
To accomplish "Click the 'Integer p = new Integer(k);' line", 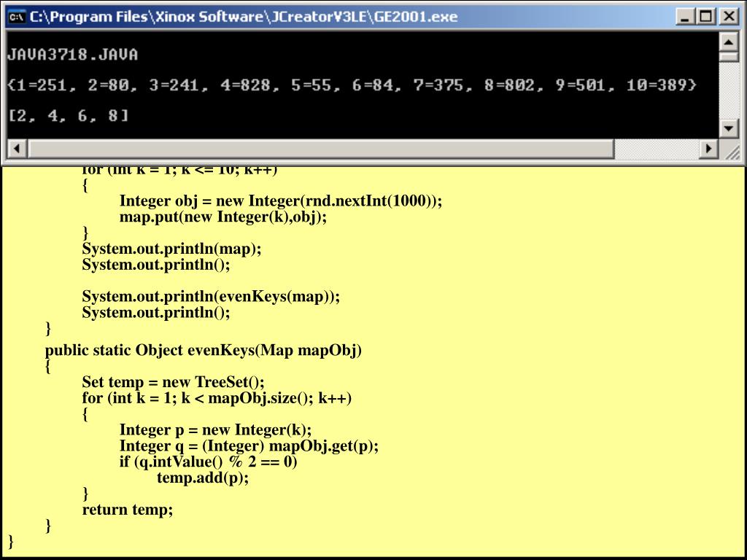I will [x=215, y=430].
